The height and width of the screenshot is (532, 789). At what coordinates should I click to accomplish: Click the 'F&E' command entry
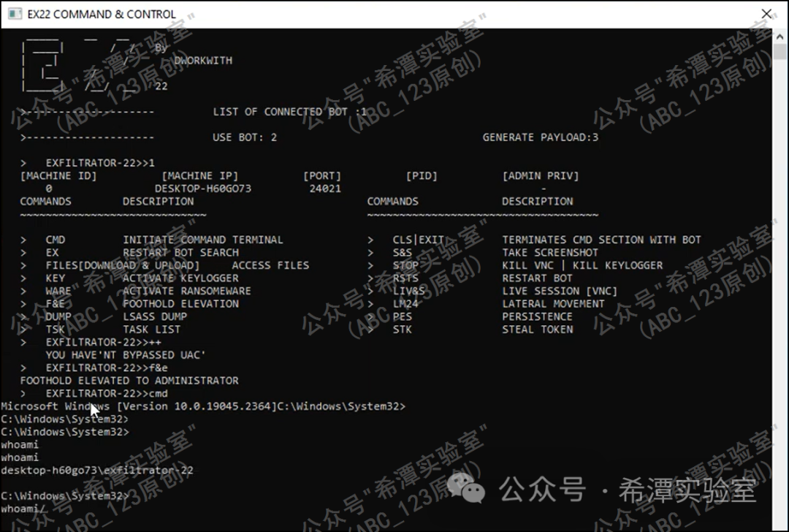(x=56, y=304)
